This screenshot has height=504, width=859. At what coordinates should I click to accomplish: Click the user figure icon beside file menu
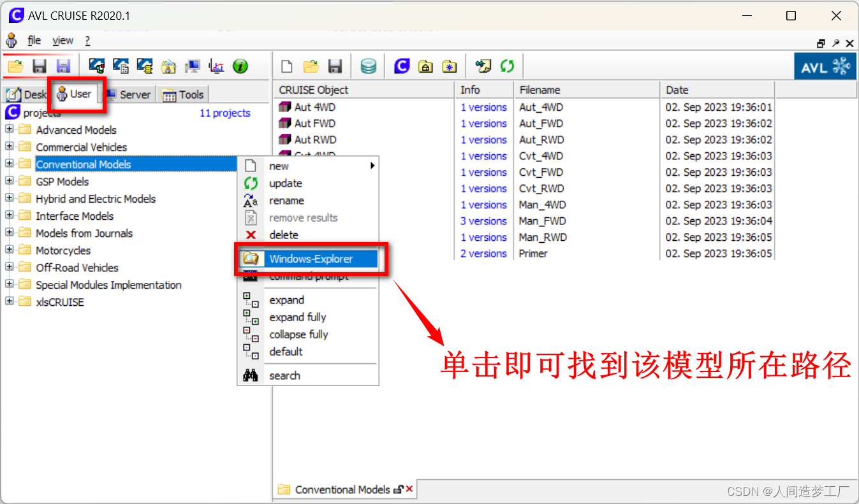[x=11, y=40]
